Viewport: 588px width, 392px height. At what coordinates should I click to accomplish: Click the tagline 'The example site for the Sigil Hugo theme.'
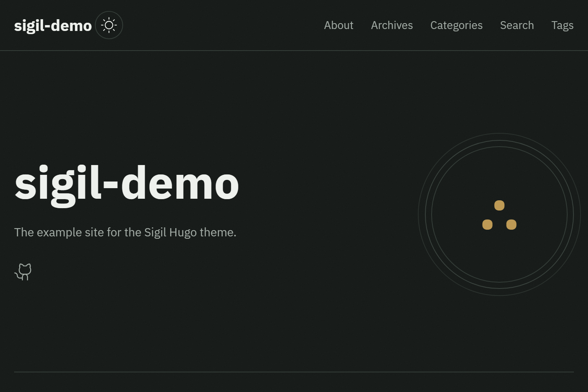click(125, 232)
